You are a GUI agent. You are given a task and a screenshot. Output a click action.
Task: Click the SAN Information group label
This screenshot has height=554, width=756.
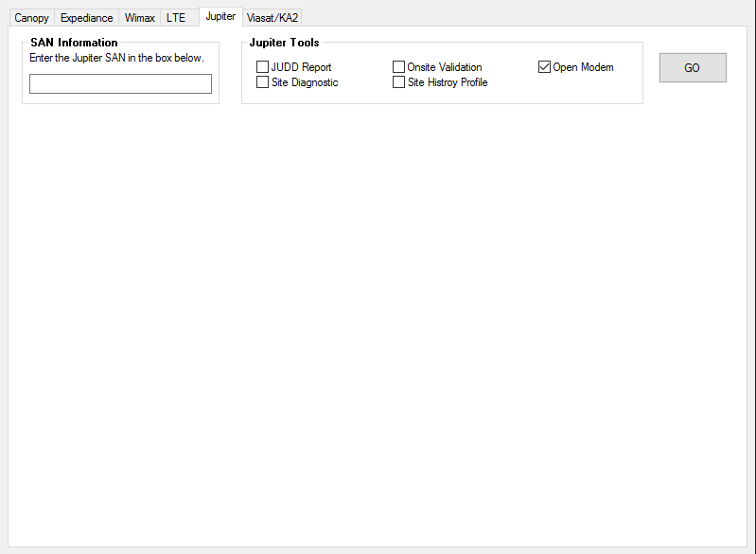pos(74,43)
